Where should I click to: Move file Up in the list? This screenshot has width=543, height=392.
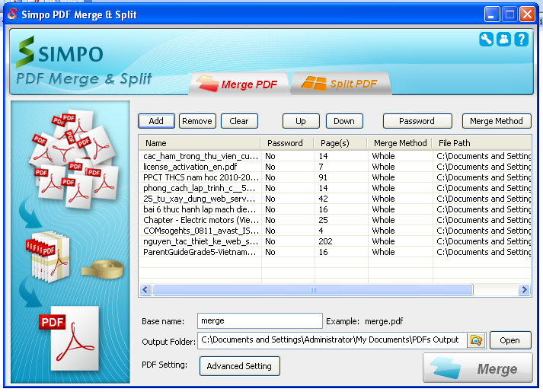click(x=301, y=121)
